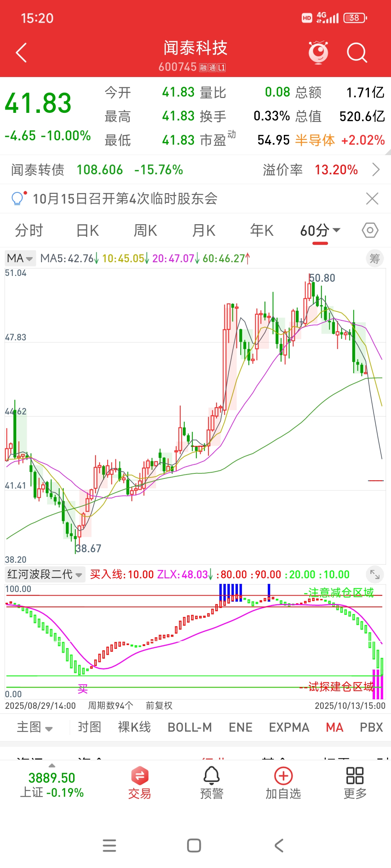
Task: Dismiss the shareholder meeting notice
Action: (x=372, y=199)
